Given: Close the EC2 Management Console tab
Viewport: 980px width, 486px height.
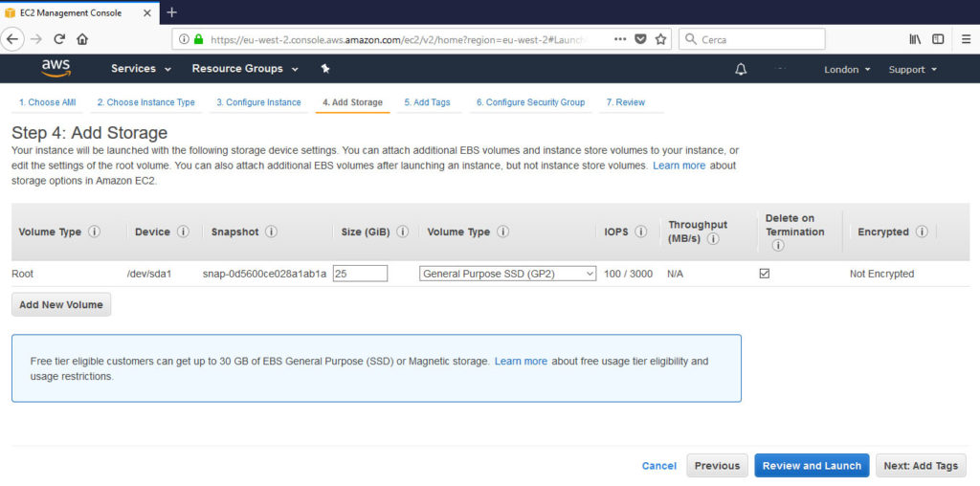Looking at the screenshot, I should (146, 12).
